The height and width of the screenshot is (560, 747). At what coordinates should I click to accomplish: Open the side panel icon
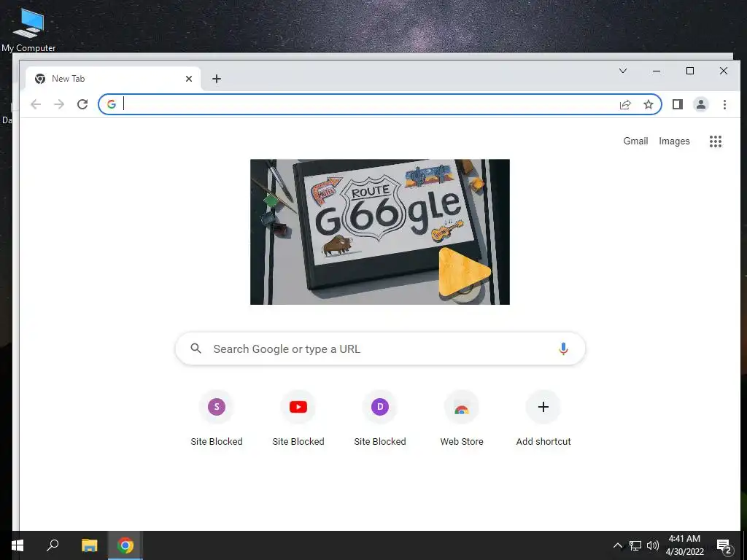point(678,104)
